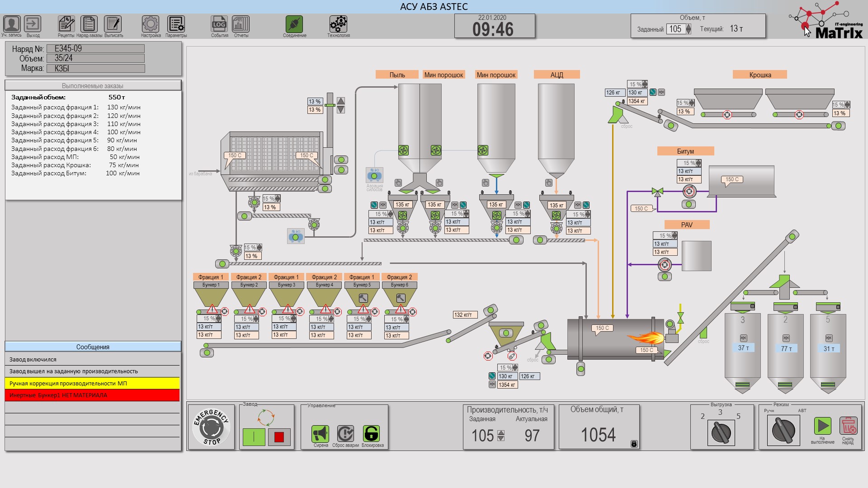Viewport: 868px width, 488px height.
Task: Open the События log icon
Action: [x=219, y=24]
